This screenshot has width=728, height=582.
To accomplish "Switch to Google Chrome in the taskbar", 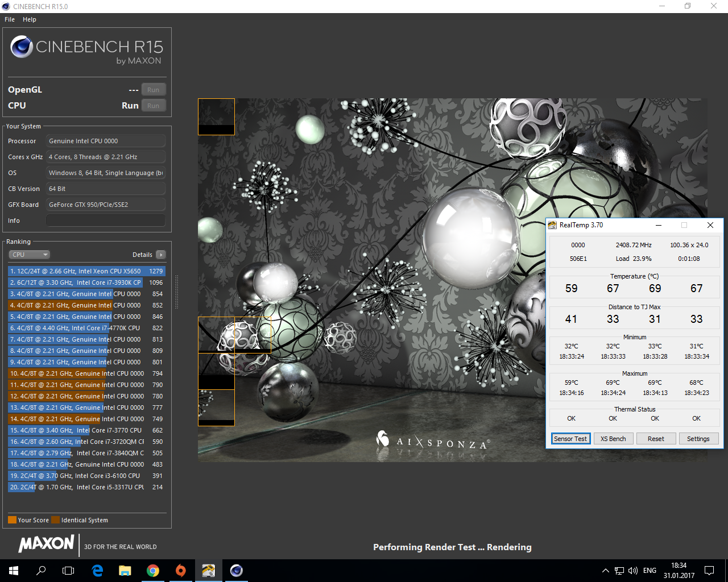I will click(x=152, y=571).
